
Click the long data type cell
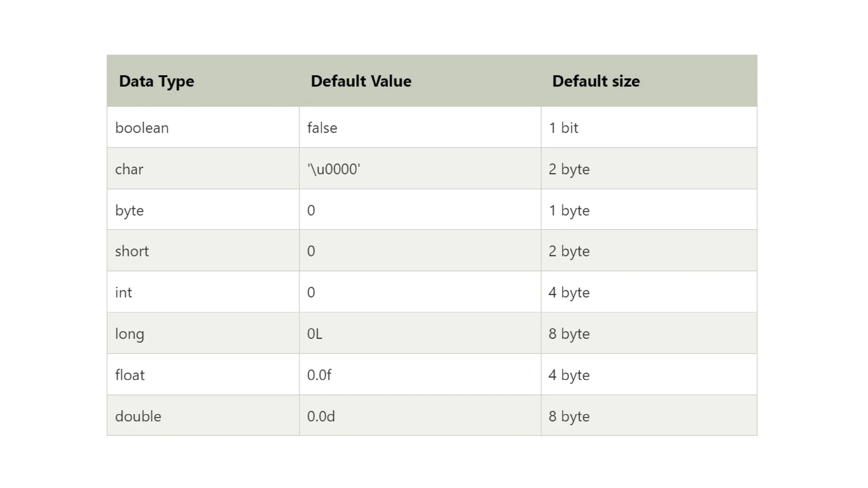pos(129,334)
